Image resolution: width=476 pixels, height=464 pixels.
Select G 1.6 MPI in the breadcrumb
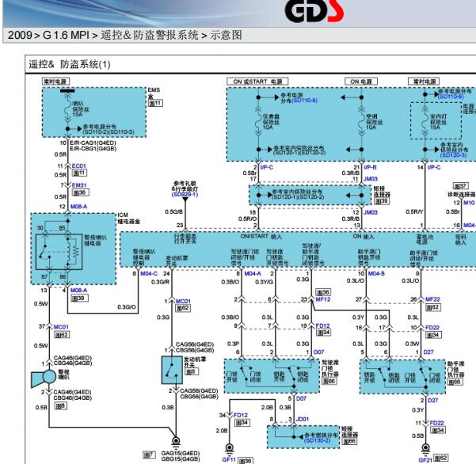click(x=67, y=35)
